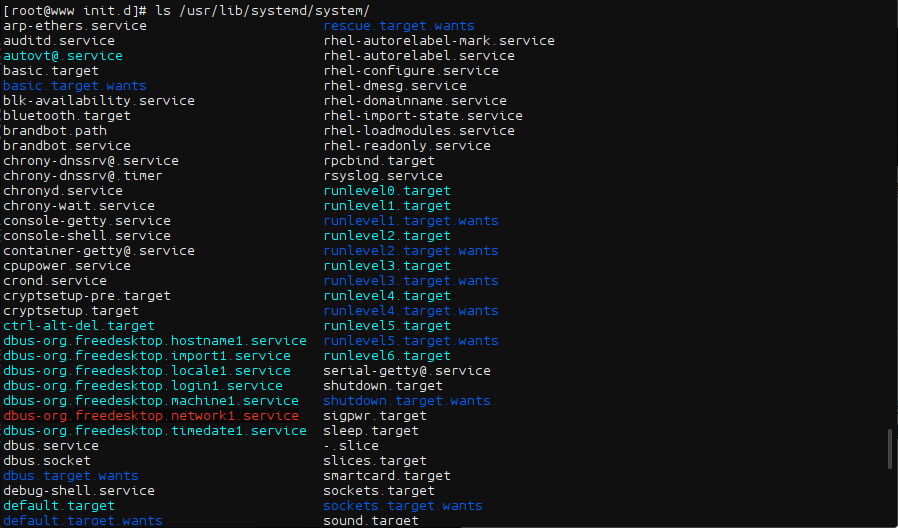
Task: Select the basic.target.wants directory name
Action: click(x=75, y=85)
